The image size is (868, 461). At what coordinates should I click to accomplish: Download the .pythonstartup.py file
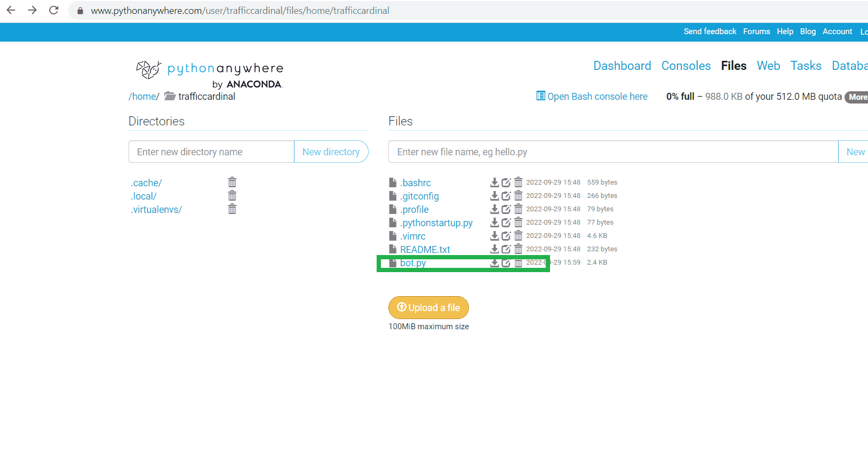coord(495,222)
